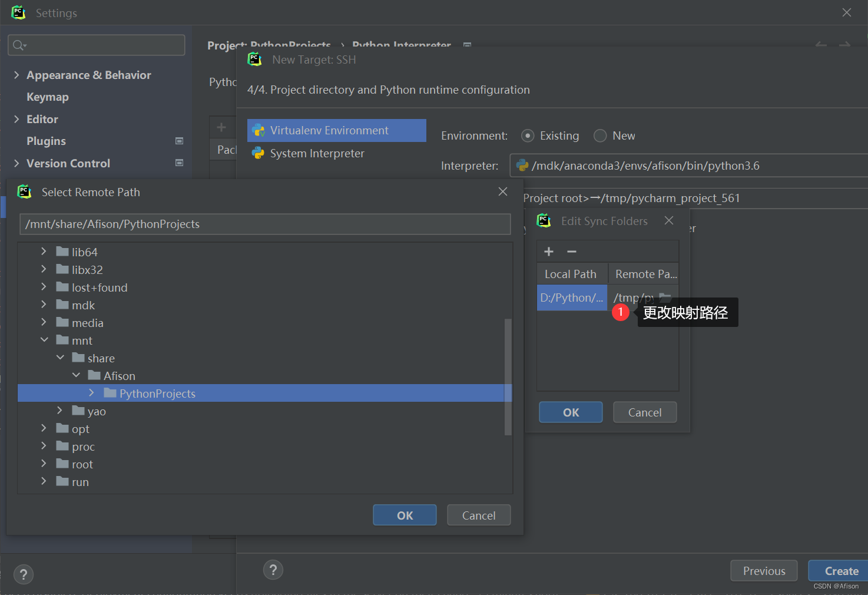The height and width of the screenshot is (595, 868).
Task: Select the D:/Python local path cell
Action: (x=572, y=297)
